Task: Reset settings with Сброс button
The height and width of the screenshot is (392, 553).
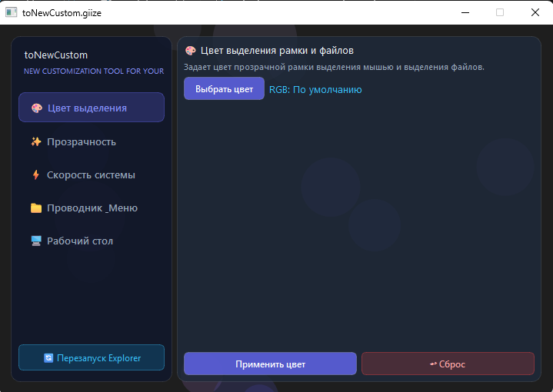Action: (x=448, y=364)
